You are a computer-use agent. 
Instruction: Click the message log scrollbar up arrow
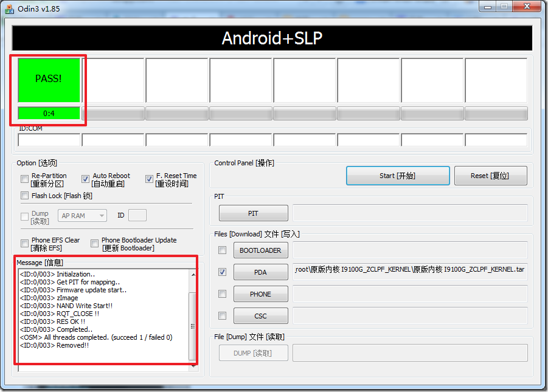point(193,275)
